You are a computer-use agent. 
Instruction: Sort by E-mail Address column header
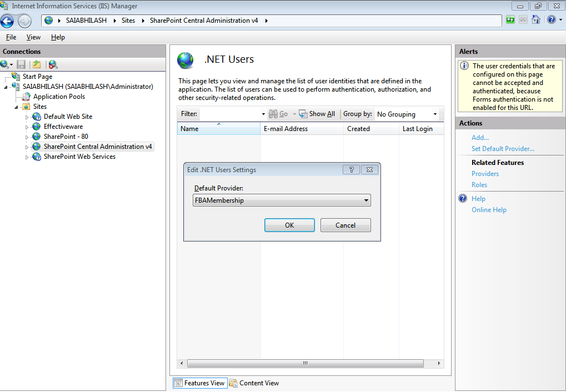302,128
